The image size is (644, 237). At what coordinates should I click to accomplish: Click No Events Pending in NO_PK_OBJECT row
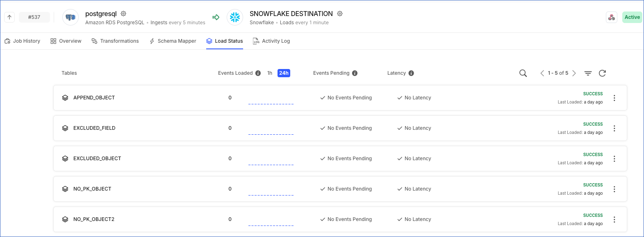(346, 189)
